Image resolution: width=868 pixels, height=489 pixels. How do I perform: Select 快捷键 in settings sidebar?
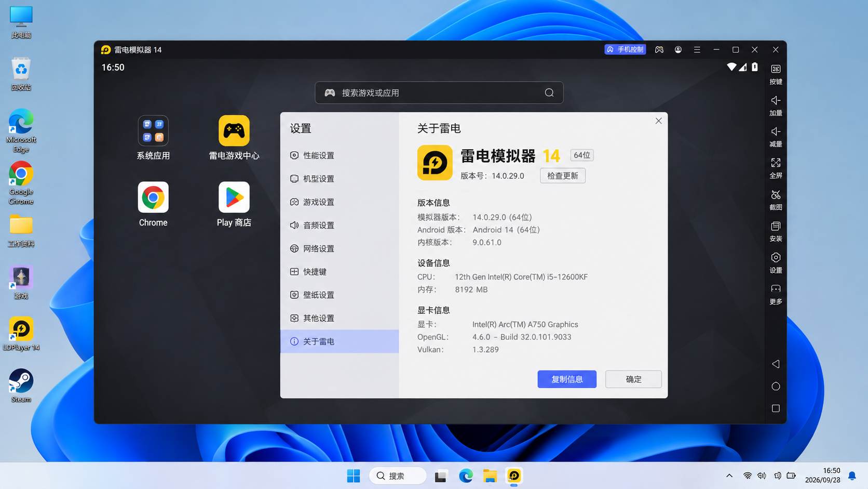(x=340, y=272)
